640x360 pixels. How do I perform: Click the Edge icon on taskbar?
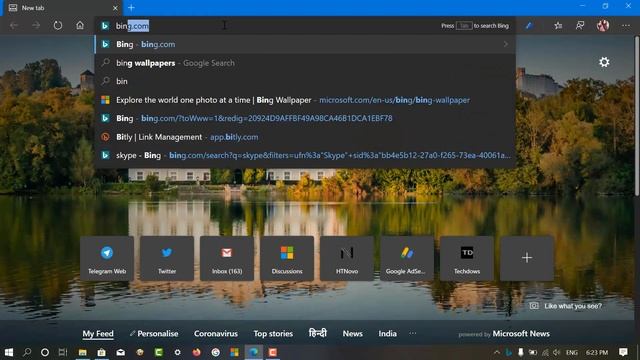[254, 352]
